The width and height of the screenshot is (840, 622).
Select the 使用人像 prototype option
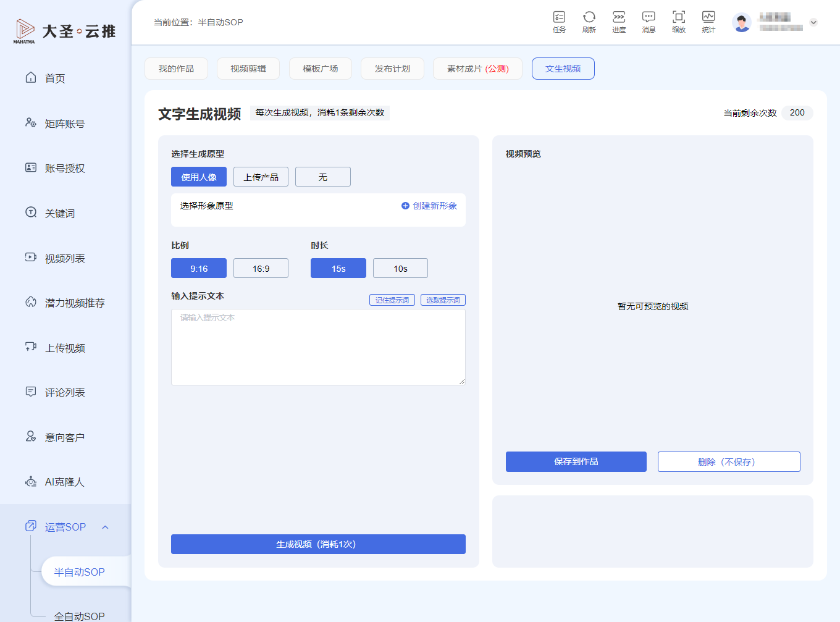tap(199, 177)
